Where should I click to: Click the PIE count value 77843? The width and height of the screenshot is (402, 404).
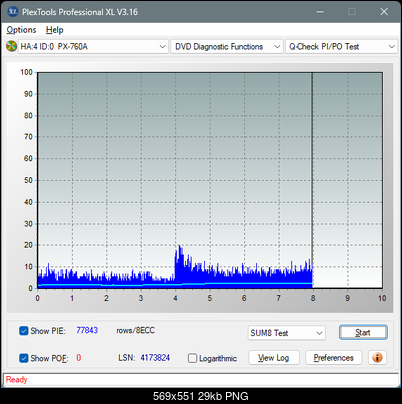[87, 330]
